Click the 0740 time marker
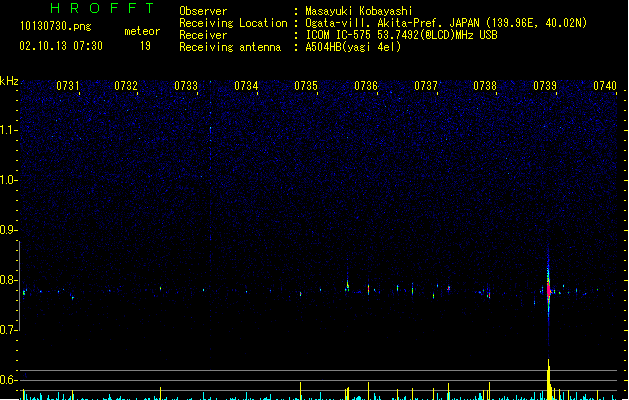The image size is (629, 400). tap(605, 86)
